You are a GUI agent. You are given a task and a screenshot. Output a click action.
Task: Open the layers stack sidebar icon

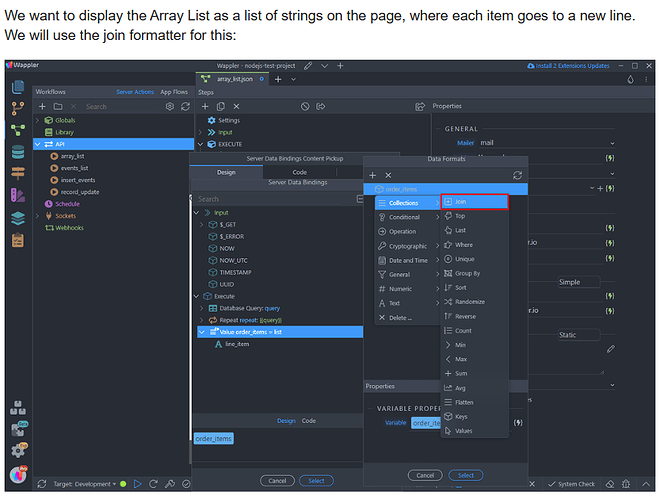coord(18,218)
